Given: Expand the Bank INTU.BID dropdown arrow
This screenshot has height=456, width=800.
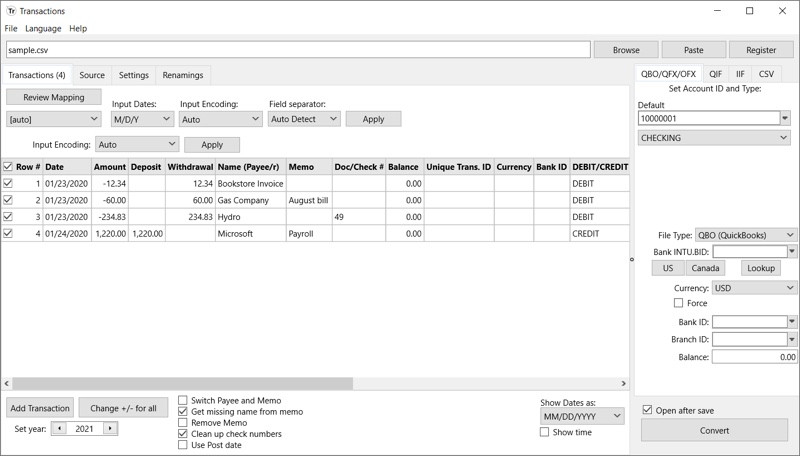Looking at the screenshot, I should coord(792,251).
